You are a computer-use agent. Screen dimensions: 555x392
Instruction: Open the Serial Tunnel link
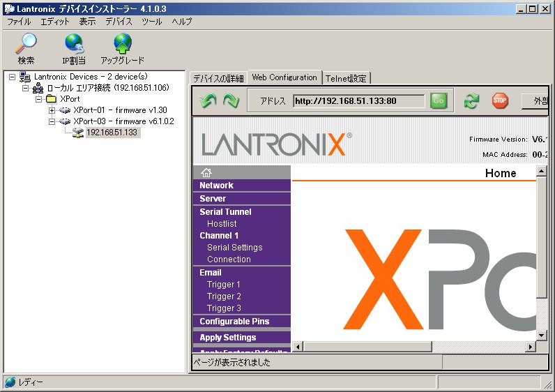(x=225, y=212)
